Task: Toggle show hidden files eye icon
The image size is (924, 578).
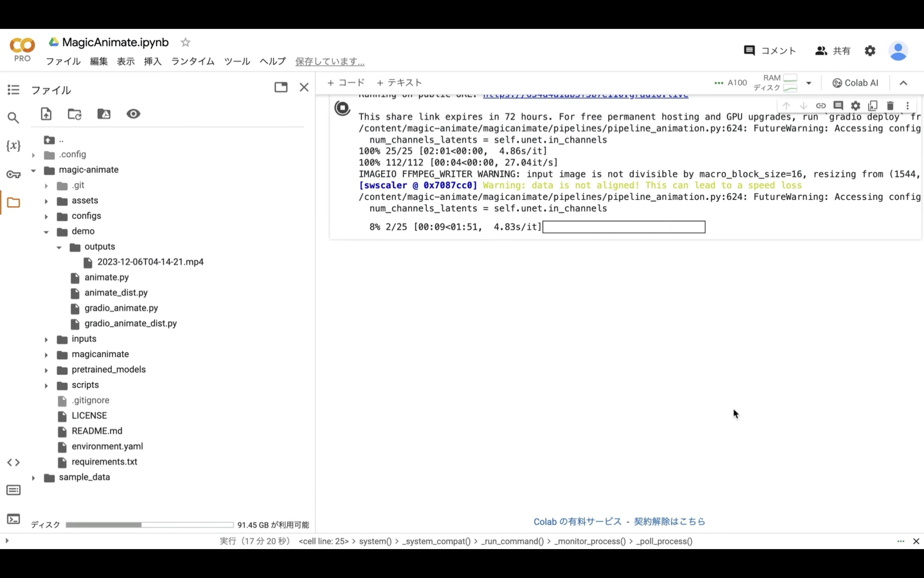Action: point(133,114)
